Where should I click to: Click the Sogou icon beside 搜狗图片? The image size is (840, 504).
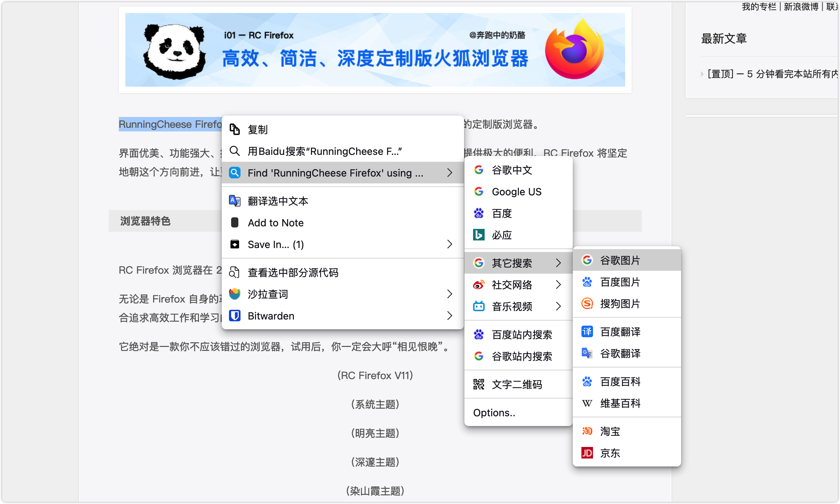pyautogui.click(x=587, y=304)
